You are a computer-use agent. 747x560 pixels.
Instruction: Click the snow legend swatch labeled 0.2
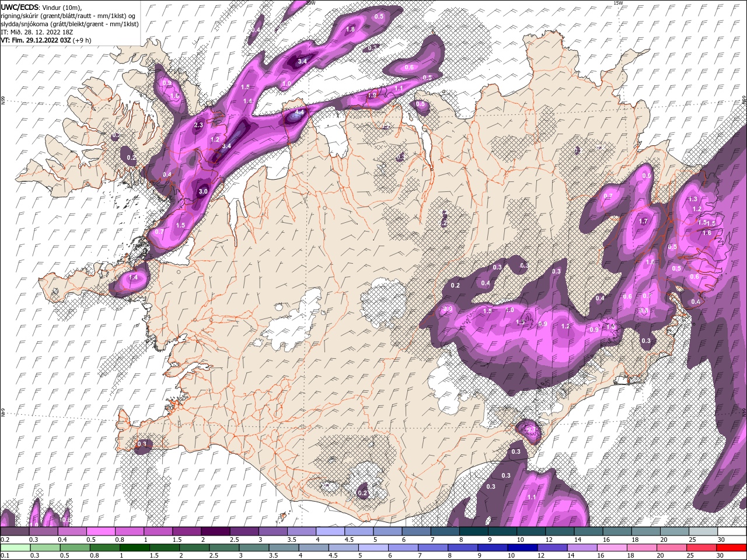point(15,531)
